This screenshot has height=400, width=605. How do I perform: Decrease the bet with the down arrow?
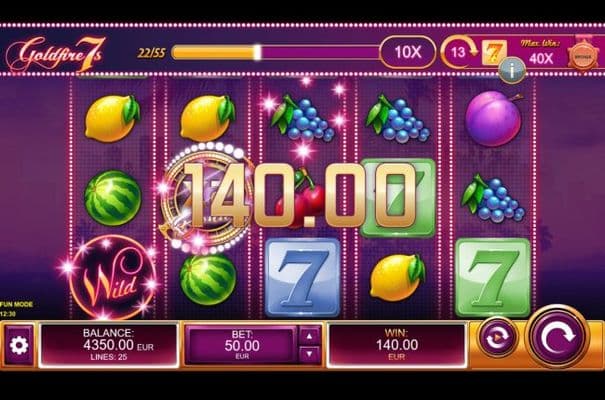309,354
